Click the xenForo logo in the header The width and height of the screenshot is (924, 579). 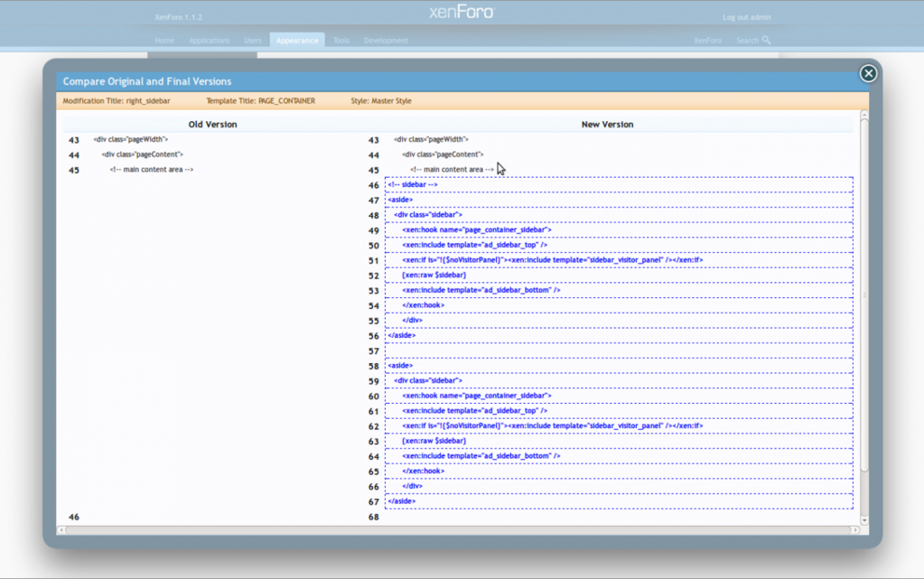[x=462, y=12]
